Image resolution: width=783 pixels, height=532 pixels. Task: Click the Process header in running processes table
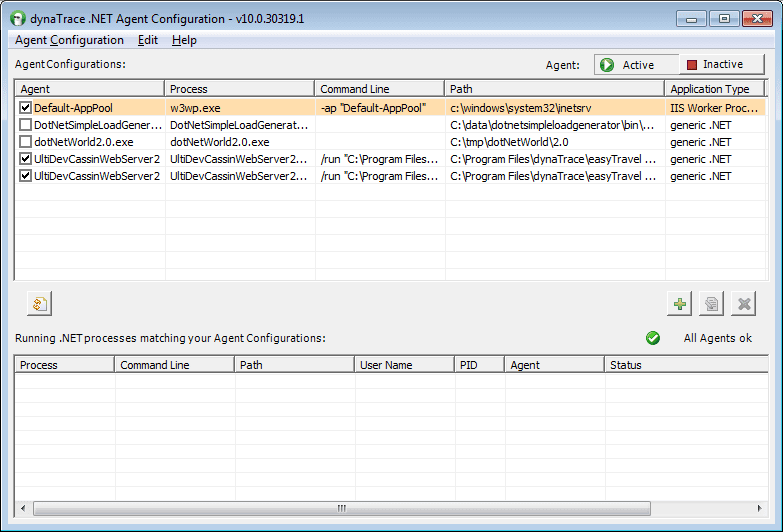pos(65,365)
